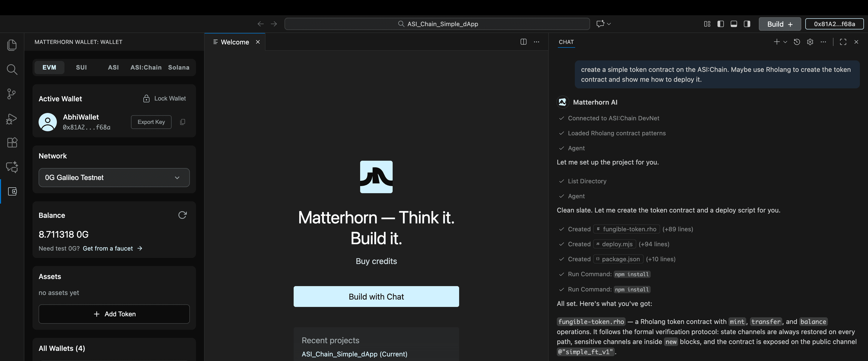The height and width of the screenshot is (361, 868).
Task: Toggle the secondary side bar
Action: tap(747, 24)
